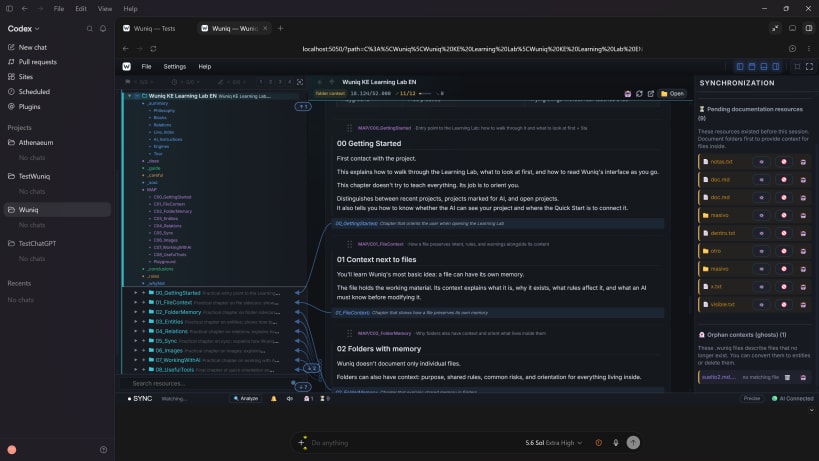This screenshot has height=461, width=819.
Task: Click the Precise button in status bar
Action: pos(752,398)
